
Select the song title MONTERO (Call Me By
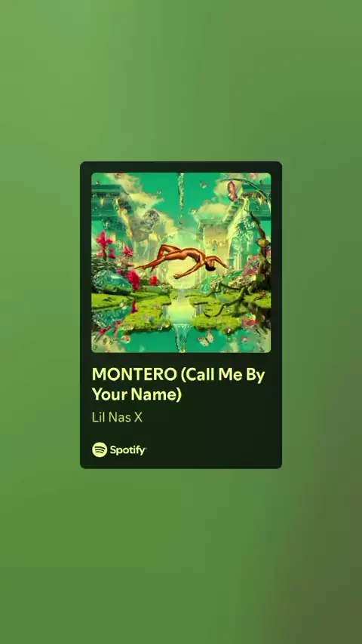click(x=178, y=375)
